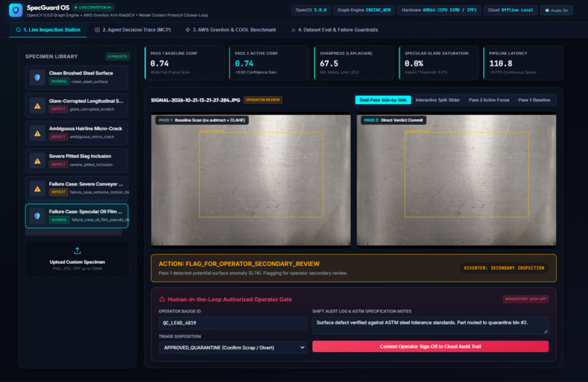Select Clean Brushed Steel Surface specimen
The image size is (588, 382).
tap(77, 77)
